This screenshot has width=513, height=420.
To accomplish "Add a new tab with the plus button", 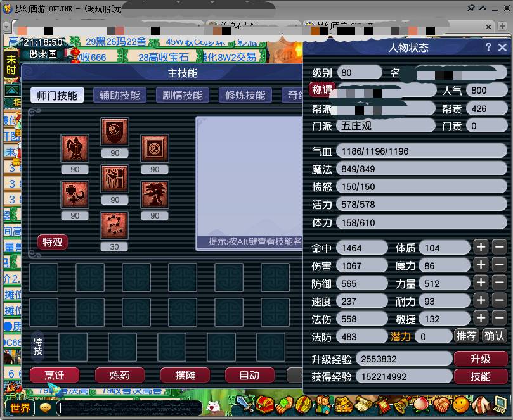I will (x=502, y=26).
